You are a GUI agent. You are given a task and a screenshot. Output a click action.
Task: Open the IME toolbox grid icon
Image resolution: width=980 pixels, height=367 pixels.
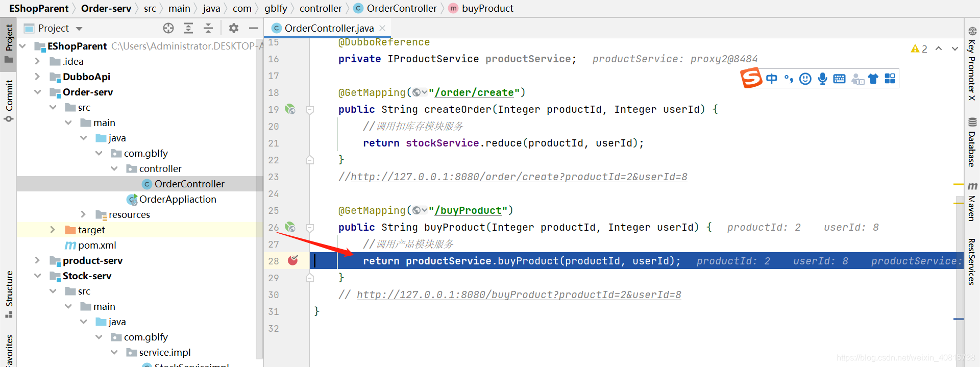(890, 79)
